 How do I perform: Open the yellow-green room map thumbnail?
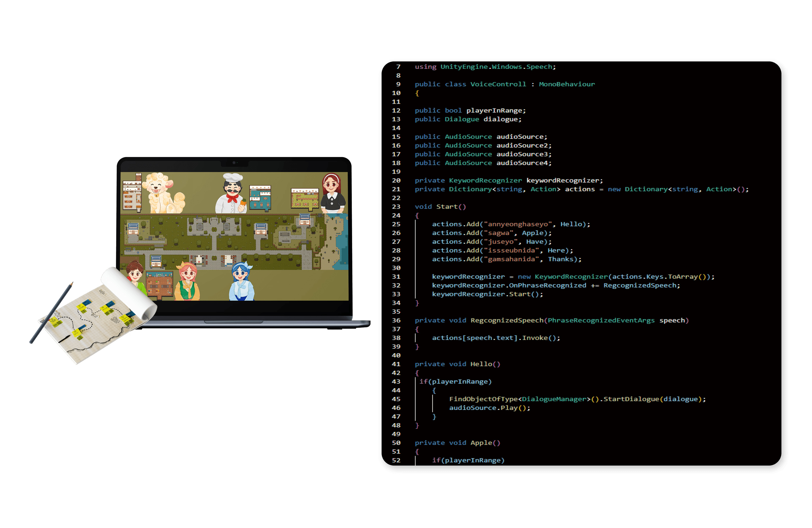[x=305, y=199]
